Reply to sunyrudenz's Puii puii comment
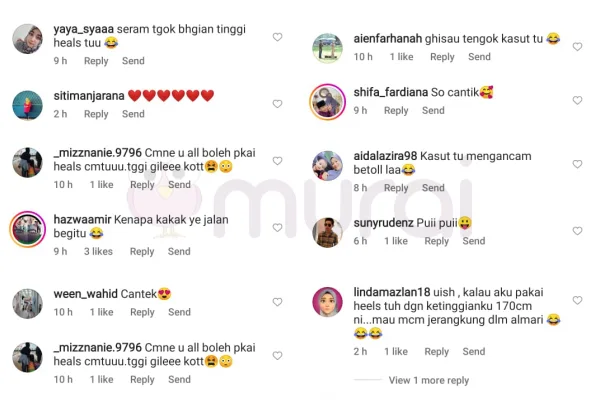 [436, 241]
